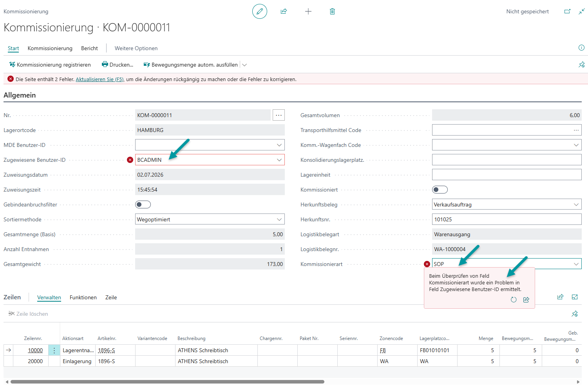This screenshot has height=389, width=588.
Task: Click Herkunftsnr. field with 101025
Action: (507, 219)
